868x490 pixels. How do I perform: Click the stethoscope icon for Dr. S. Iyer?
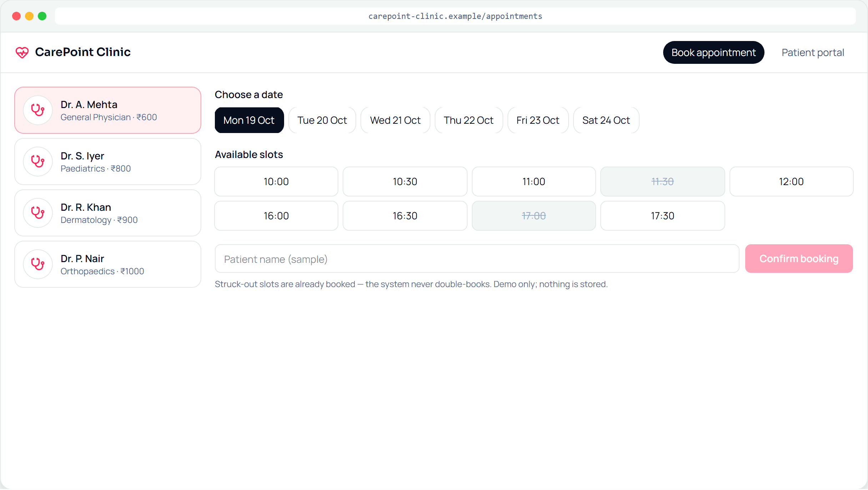[x=38, y=162]
